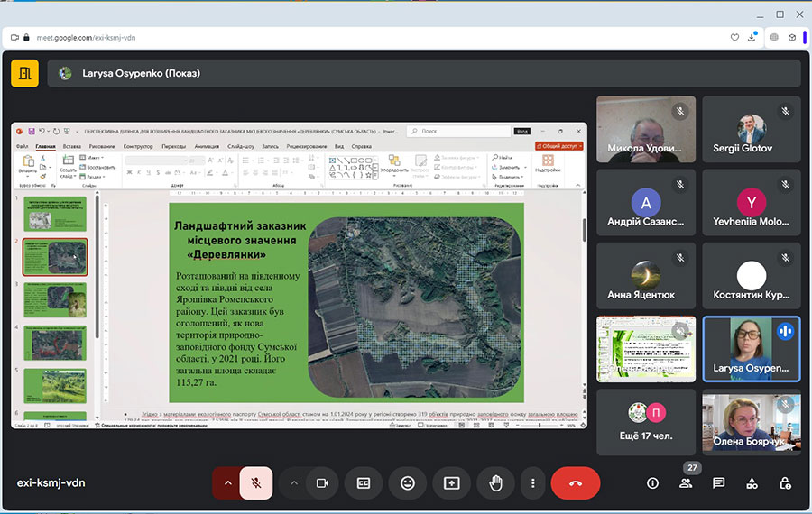Show the 17 other participants tile
This screenshot has height=514, width=812.
(x=645, y=421)
